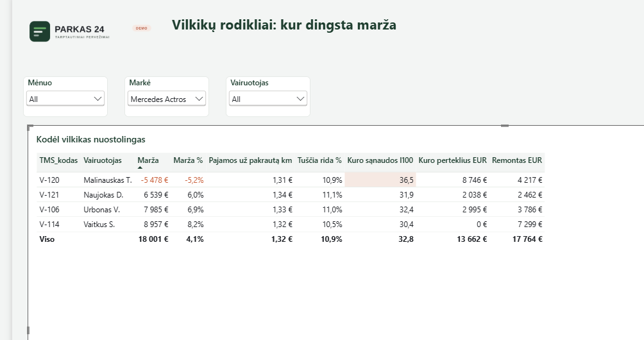644x340 pixels.
Task: Click the -5,2% margin percentage cell
Action: point(194,180)
